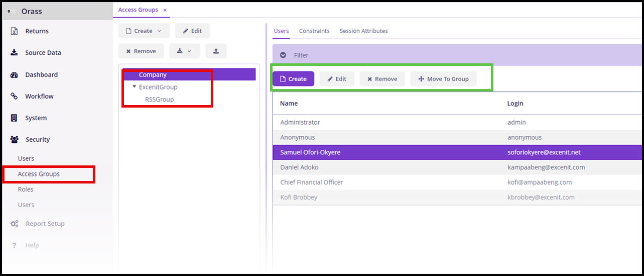Click Edit button above group tree

point(192,31)
